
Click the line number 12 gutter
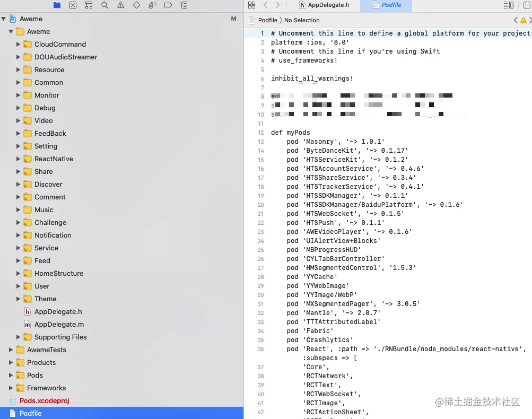260,133
